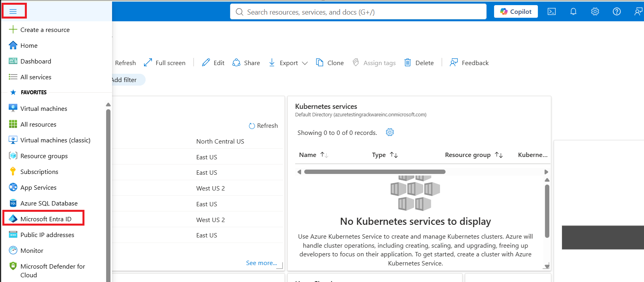
Task: Click the Monitor gauge icon
Action: (13, 250)
